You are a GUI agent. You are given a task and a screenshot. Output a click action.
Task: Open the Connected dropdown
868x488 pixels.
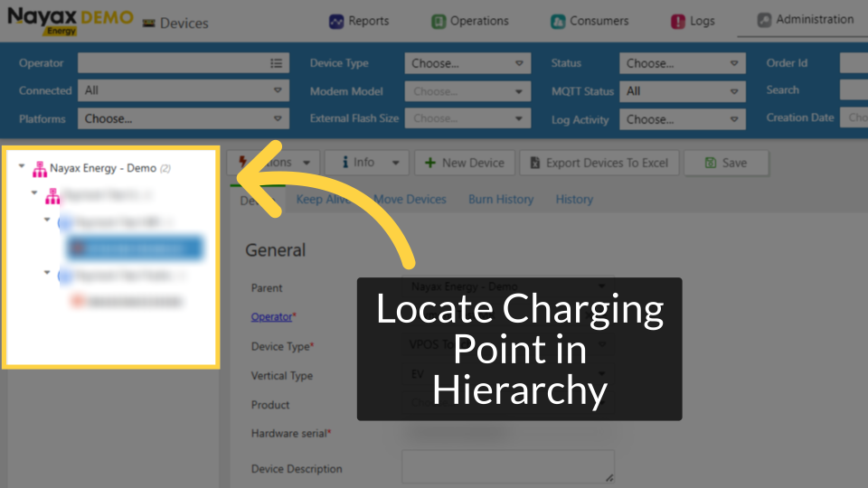pos(184,90)
